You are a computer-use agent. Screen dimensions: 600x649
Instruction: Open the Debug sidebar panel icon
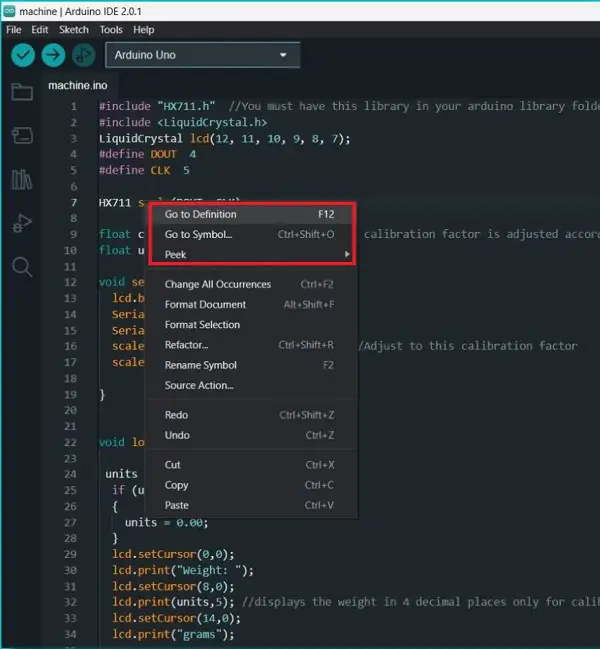tap(22, 223)
